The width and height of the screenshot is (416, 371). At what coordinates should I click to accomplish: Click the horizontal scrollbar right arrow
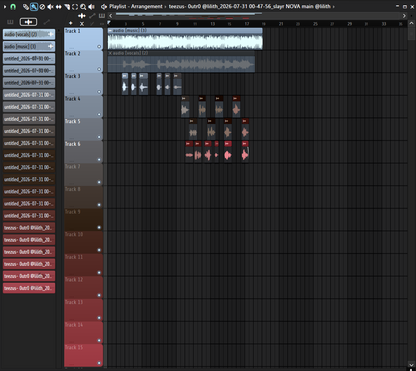pos(404,16)
